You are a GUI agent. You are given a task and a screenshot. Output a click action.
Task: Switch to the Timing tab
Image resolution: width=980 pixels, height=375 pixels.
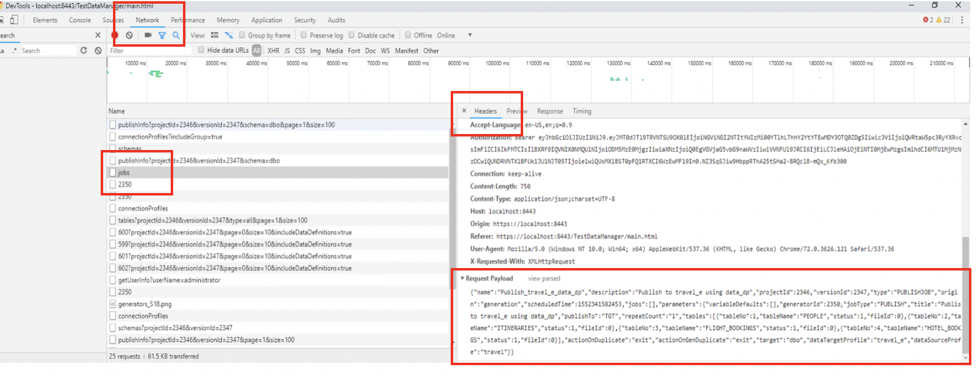click(582, 111)
